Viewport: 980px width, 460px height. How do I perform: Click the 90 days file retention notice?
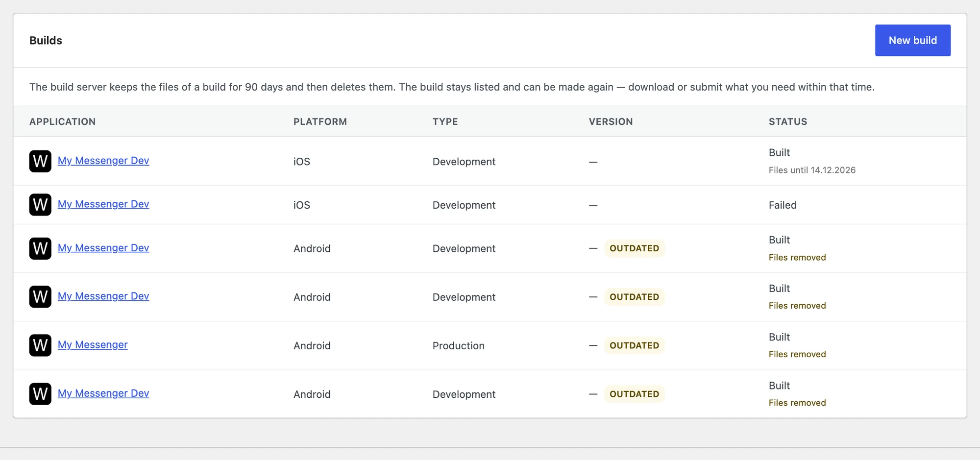(452, 87)
